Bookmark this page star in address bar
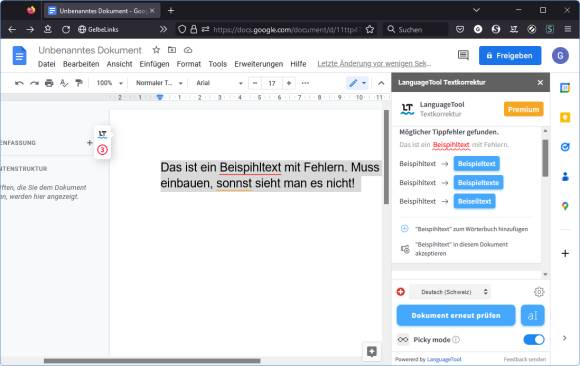Screen dimensions: 580x366 point(370,29)
